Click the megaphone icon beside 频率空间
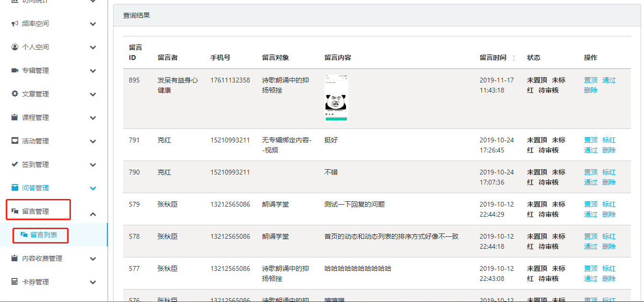Image resolution: width=644 pixels, height=302 pixels. click(15, 23)
